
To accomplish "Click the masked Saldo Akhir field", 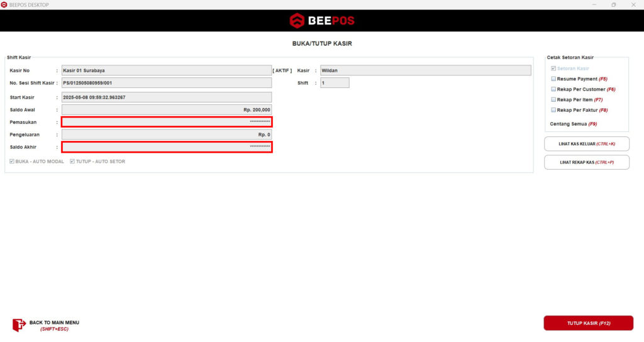I will (166, 147).
